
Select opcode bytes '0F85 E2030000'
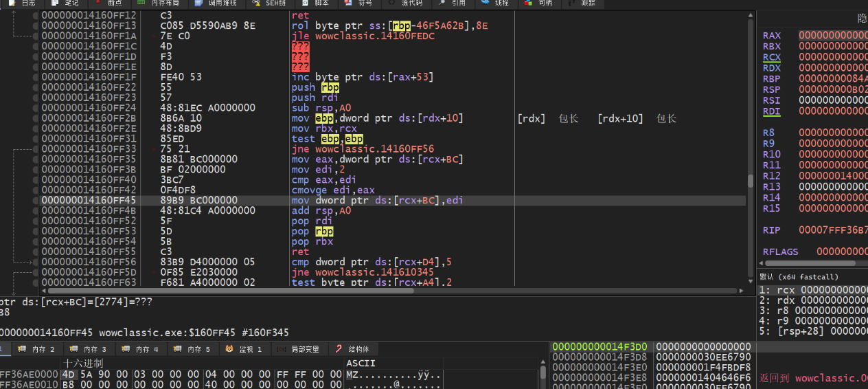(198, 272)
